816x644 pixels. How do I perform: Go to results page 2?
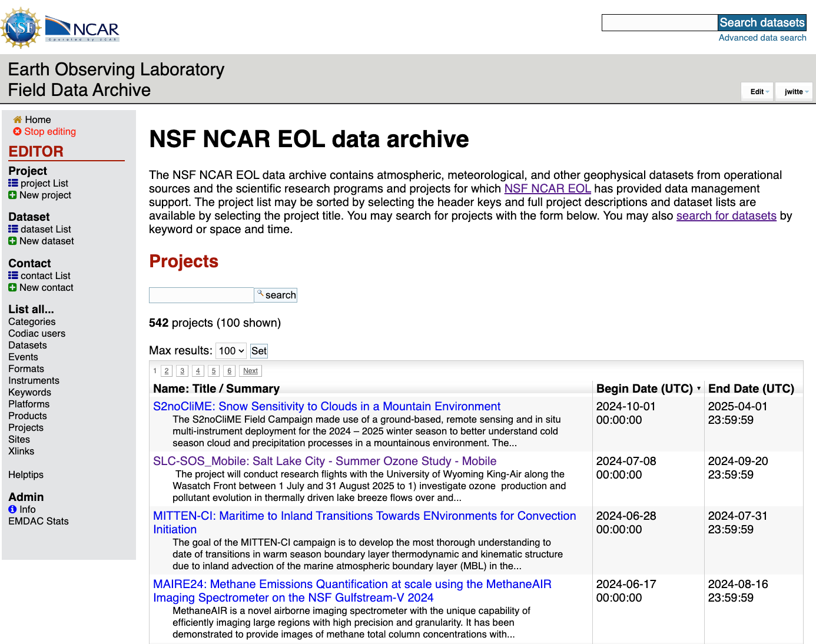pyautogui.click(x=167, y=371)
